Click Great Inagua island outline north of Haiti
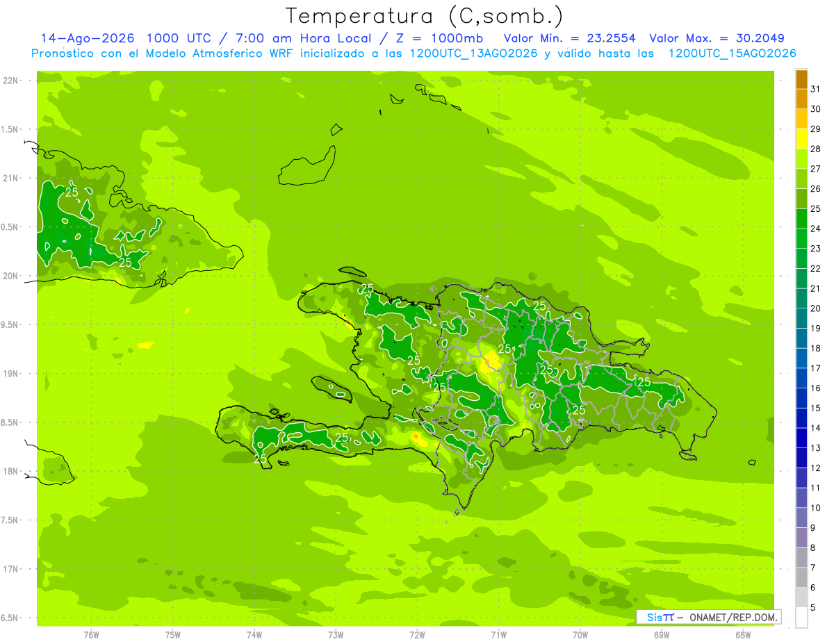 click(x=307, y=166)
